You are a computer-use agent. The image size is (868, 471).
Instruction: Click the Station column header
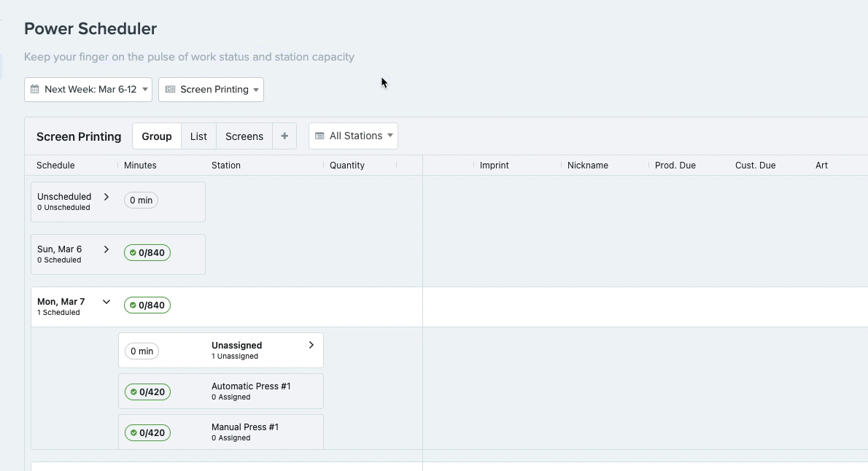(226, 166)
